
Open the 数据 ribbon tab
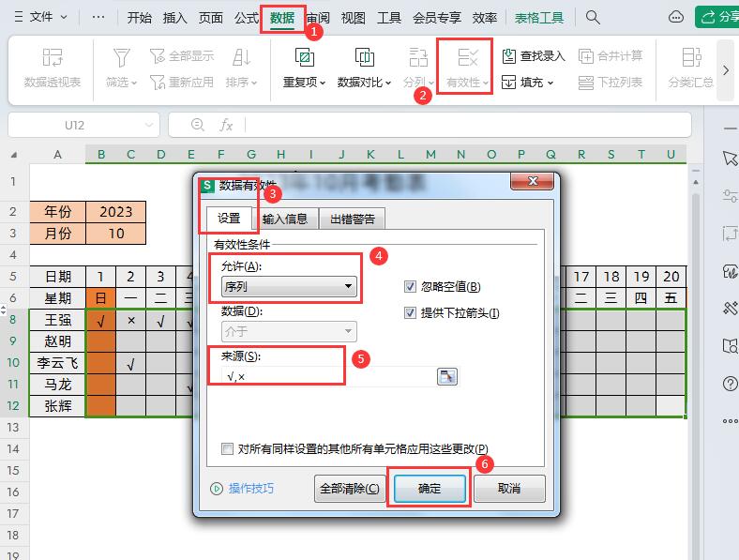282,18
